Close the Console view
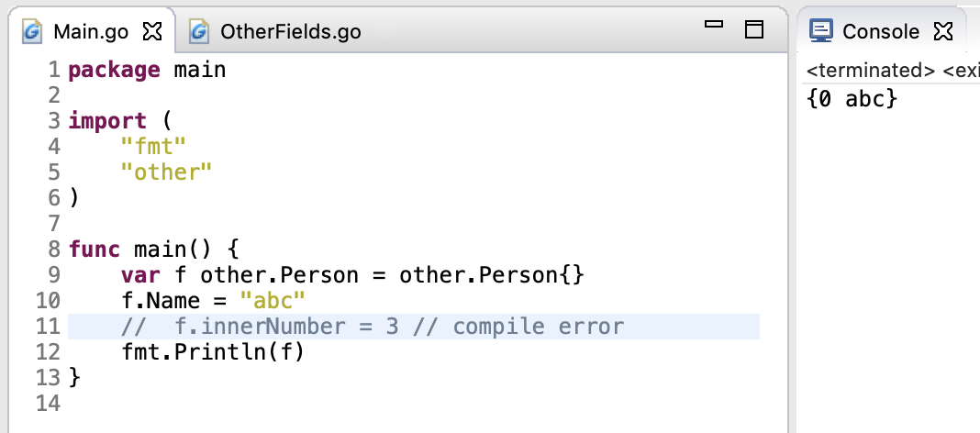 pyautogui.click(x=942, y=32)
